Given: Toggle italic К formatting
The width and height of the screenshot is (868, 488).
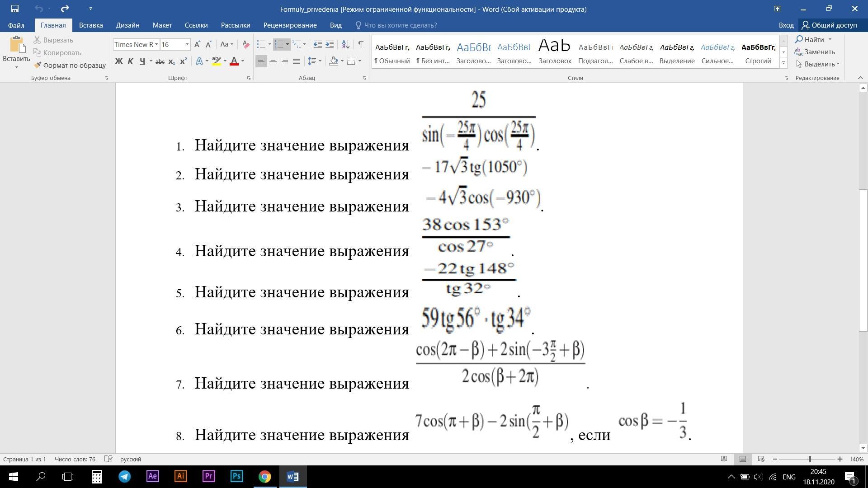Looking at the screenshot, I should click(131, 61).
